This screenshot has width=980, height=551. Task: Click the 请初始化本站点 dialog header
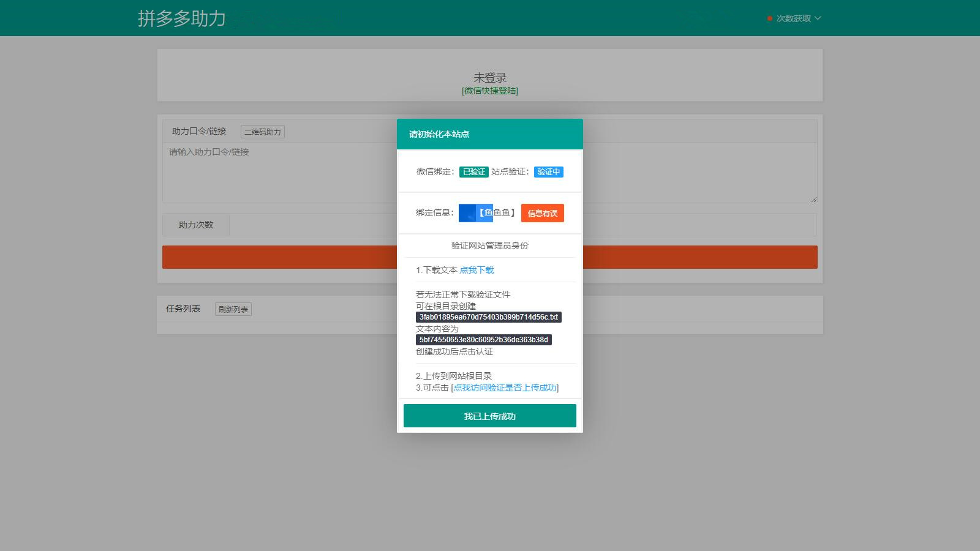pos(490,134)
